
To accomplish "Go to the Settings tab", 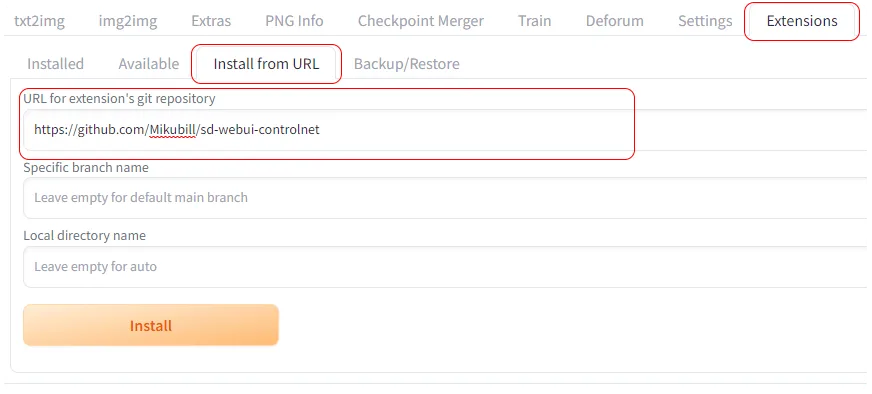I will coord(705,21).
